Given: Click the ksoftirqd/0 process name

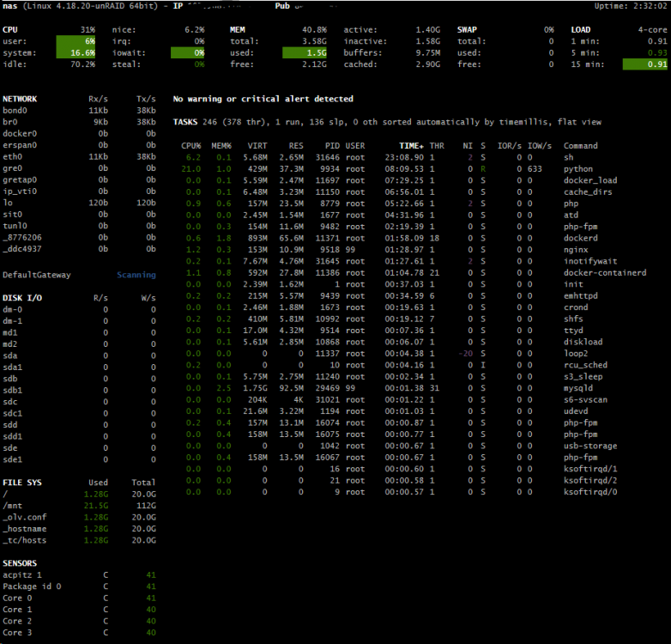Looking at the screenshot, I should 590,492.
